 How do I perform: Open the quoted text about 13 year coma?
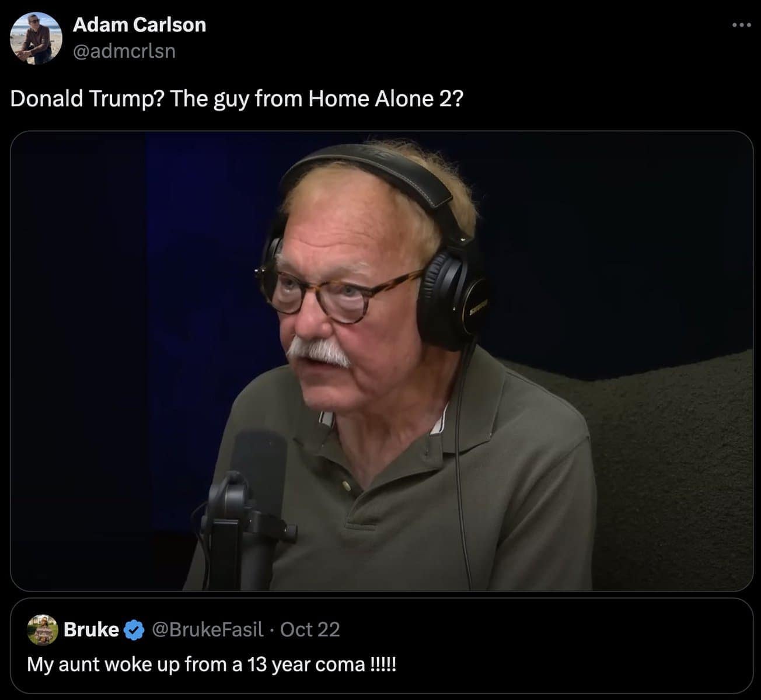211,664
